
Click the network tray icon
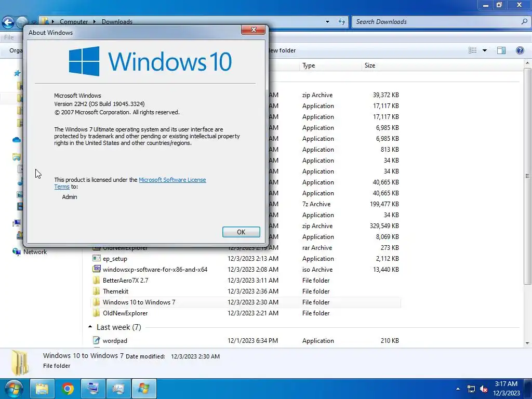coord(471,389)
